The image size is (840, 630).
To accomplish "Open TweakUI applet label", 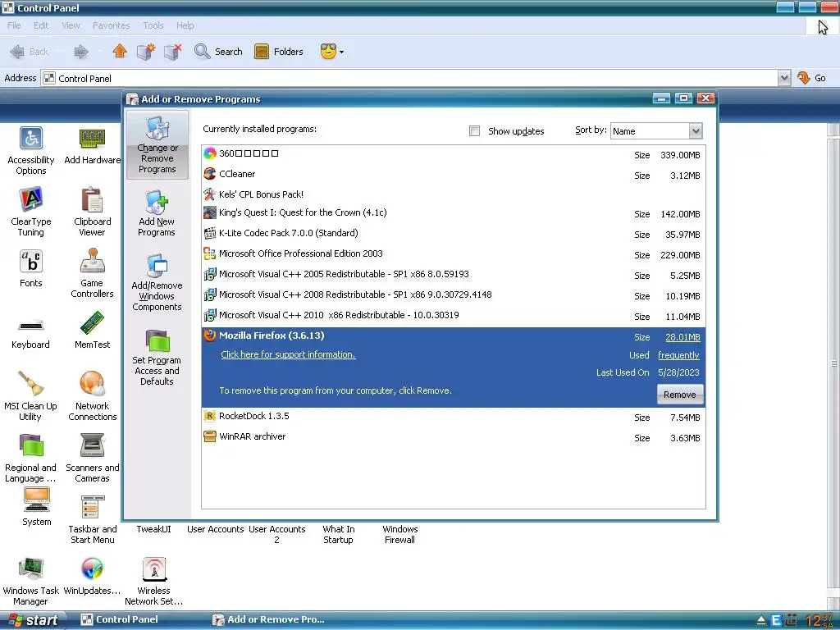I will tap(153, 529).
